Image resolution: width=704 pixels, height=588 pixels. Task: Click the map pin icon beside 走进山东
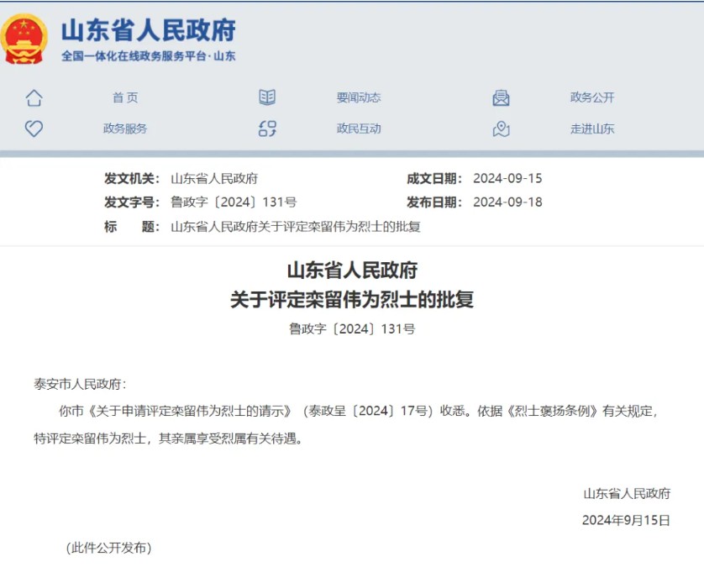[x=501, y=129]
